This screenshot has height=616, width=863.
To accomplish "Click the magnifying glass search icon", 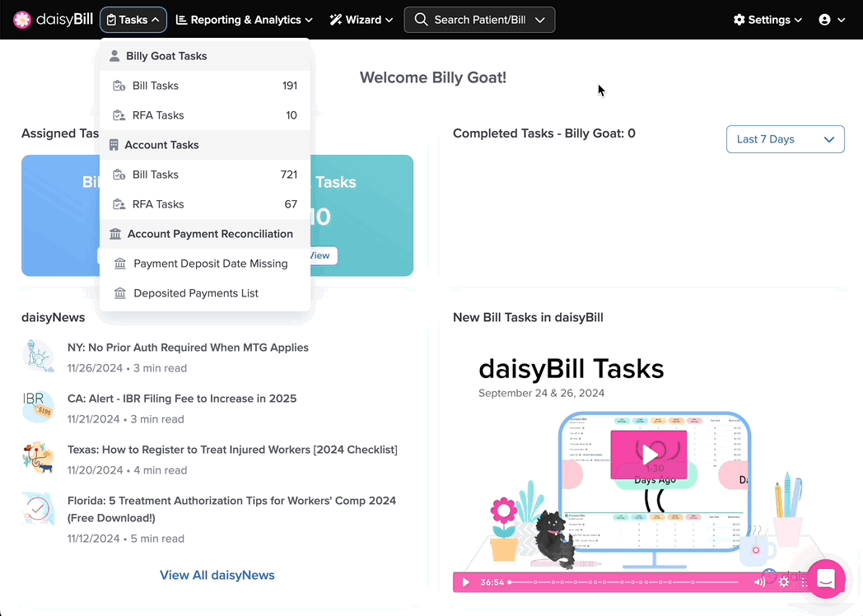I will (421, 20).
